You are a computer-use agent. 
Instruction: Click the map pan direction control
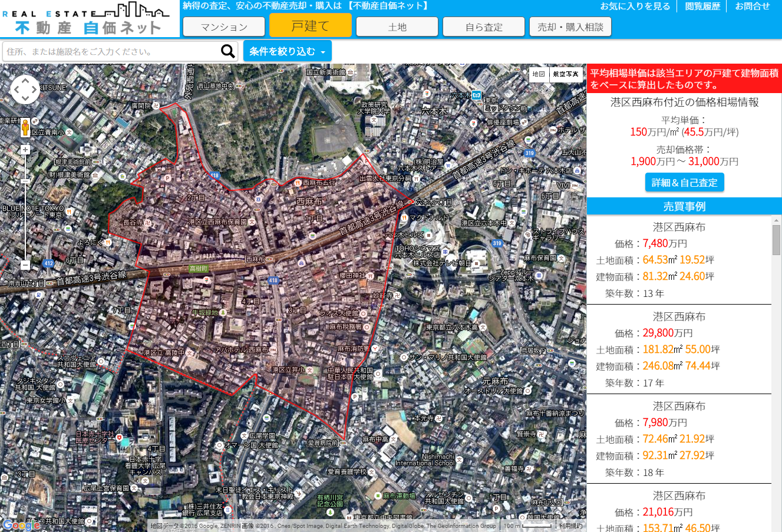pos(25,90)
